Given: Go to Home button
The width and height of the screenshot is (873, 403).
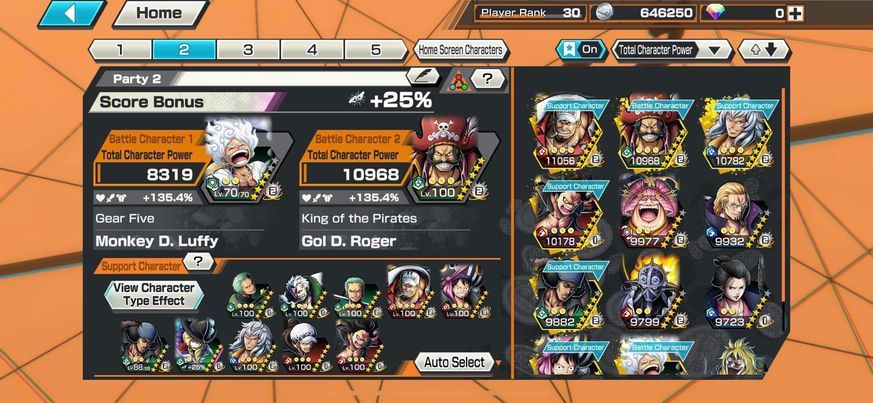Looking at the screenshot, I should (161, 13).
